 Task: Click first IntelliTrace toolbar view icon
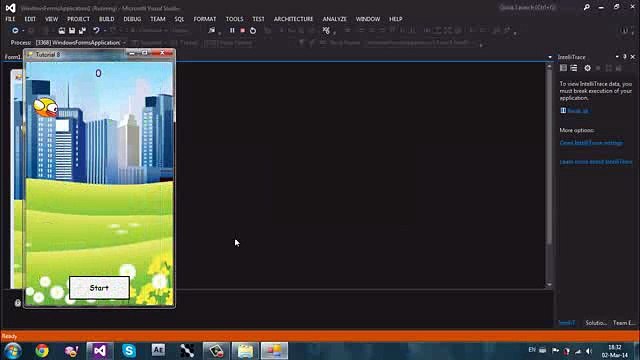click(563, 68)
